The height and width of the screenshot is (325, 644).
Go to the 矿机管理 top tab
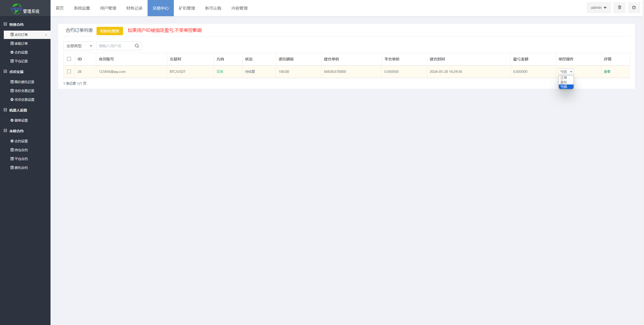coord(187,8)
